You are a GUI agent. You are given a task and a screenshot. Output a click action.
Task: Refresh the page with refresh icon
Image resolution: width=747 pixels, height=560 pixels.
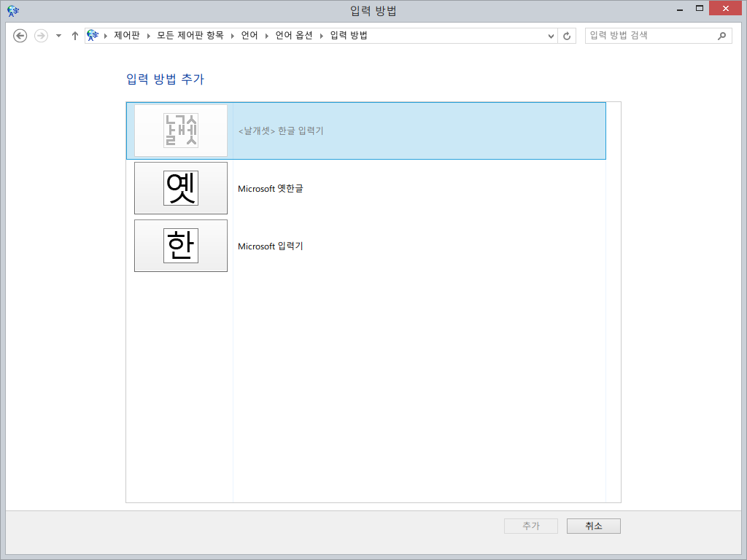(x=567, y=36)
